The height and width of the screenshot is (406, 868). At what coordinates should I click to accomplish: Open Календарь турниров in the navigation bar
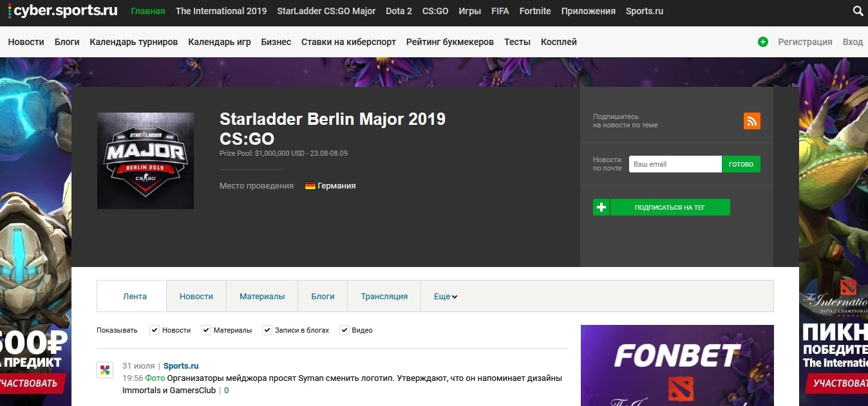tap(134, 42)
